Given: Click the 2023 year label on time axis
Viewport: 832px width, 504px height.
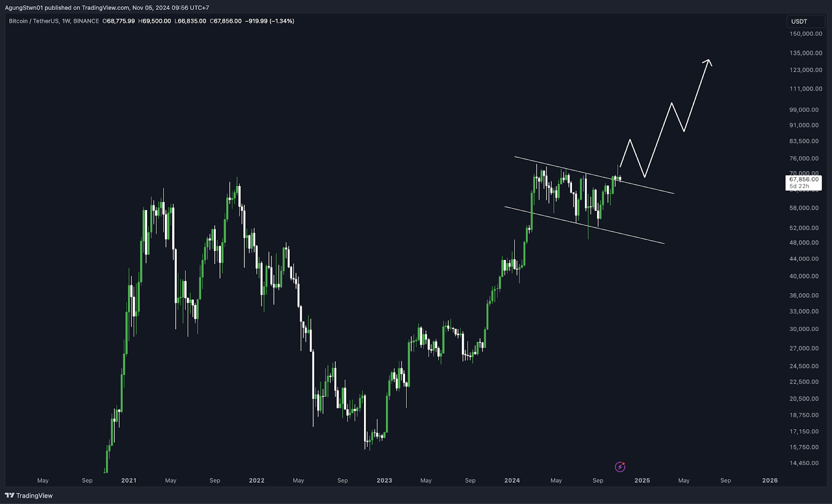Looking at the screenshot, I should coord(384,481).
